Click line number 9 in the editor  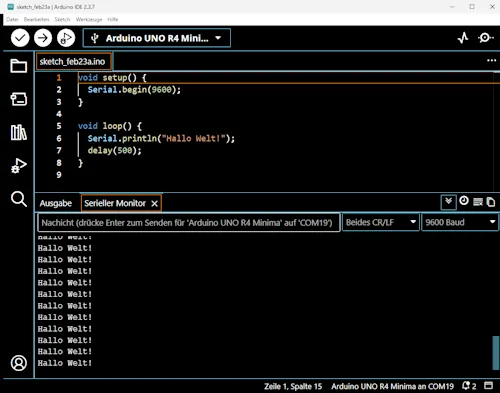point(59,175)
